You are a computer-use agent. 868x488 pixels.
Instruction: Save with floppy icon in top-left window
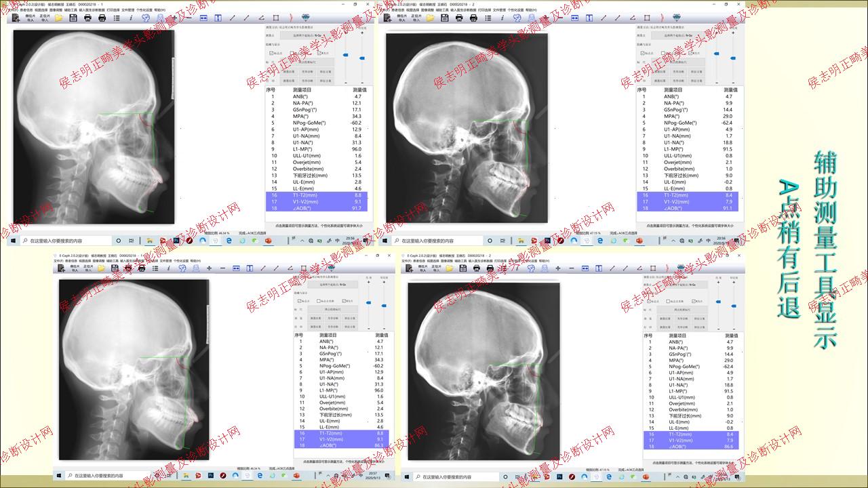(x=73, y=18)
